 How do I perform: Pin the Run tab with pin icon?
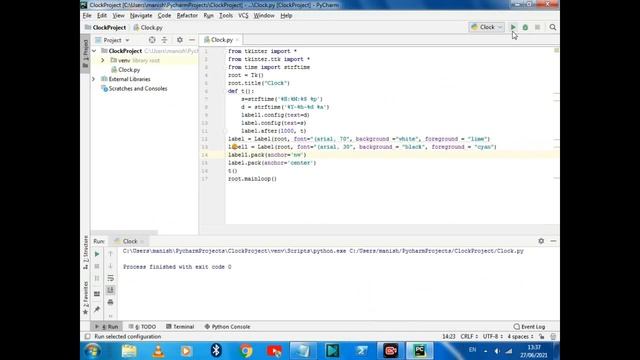97,309
